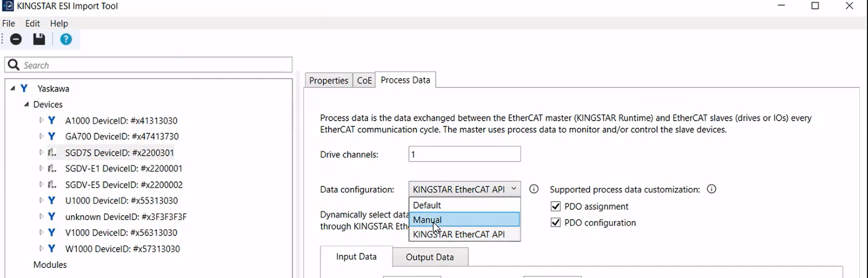
Task: Select V1000 DeviceID: #x56313030
Action: [121, 233]
